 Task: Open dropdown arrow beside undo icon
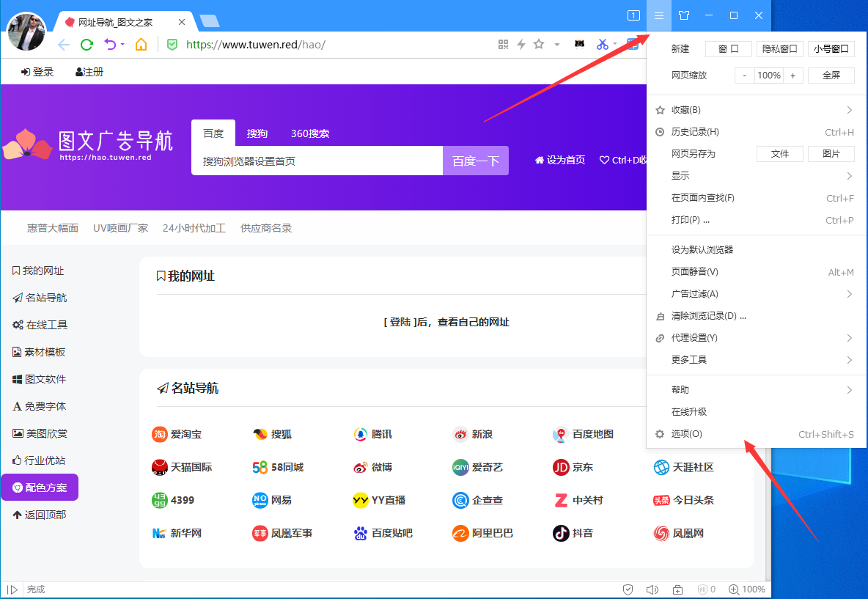coord(122,44)
